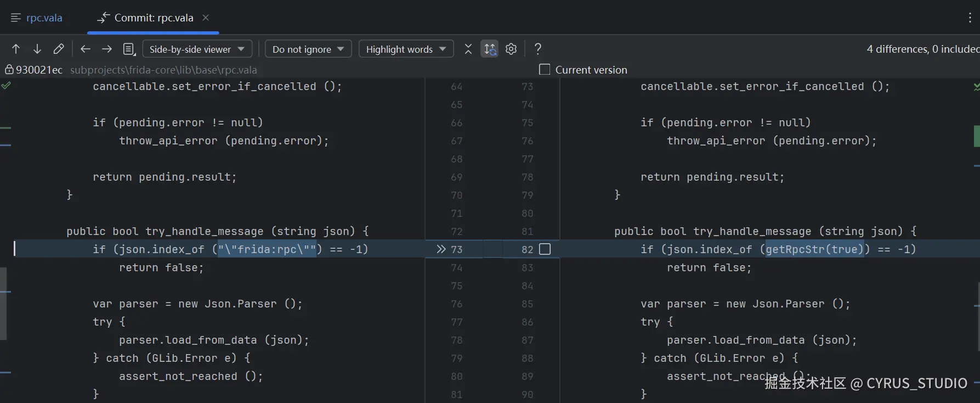Click 'return false;' in the left pane
The height and width of the screenshot is (403, 980).
tap(161, 267)
